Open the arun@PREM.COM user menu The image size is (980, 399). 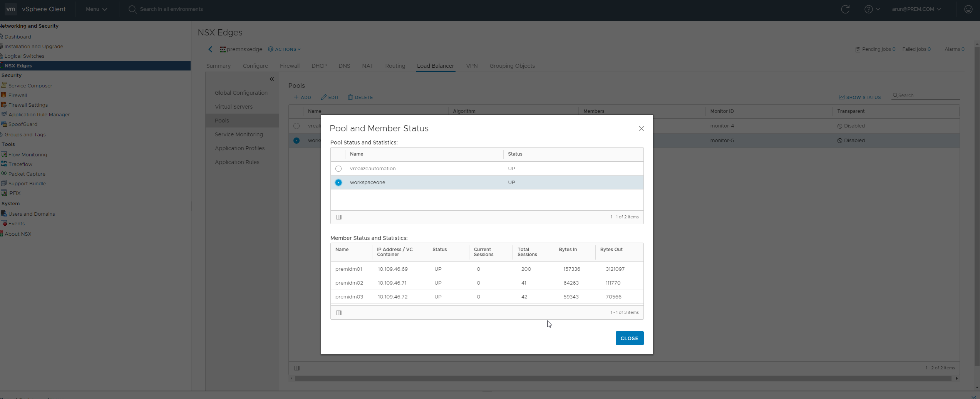pos(916,9)
